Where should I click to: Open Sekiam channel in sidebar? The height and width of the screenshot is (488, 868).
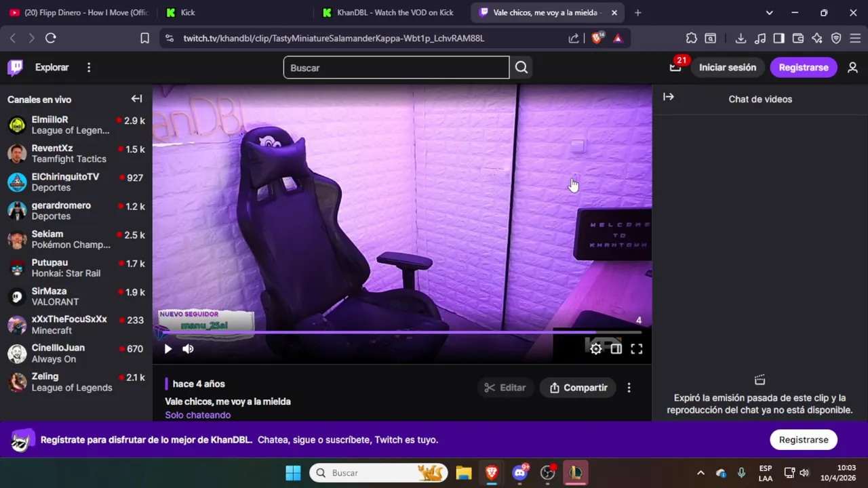(76, 239)
